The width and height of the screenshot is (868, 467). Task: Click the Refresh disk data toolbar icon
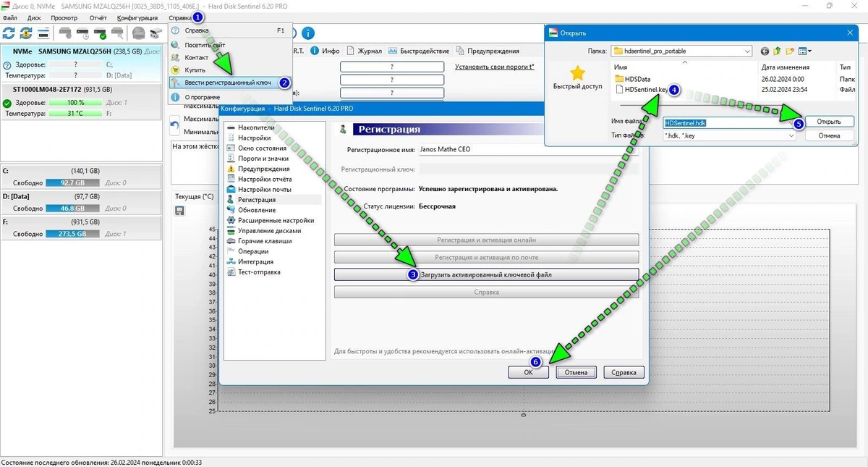pyautogui.click(x=9, y=33)
